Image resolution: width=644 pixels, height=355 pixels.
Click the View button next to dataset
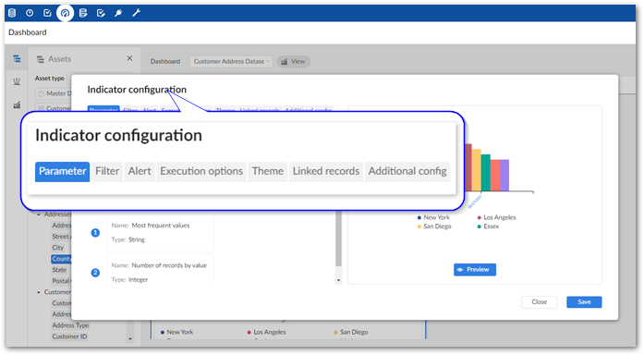point(294,61)
